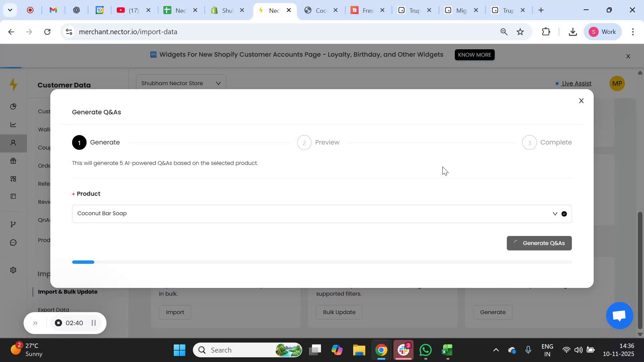Click the Nector lightning logo icon
The height and width of the screenshot is (362, 644).
(13, 85)
